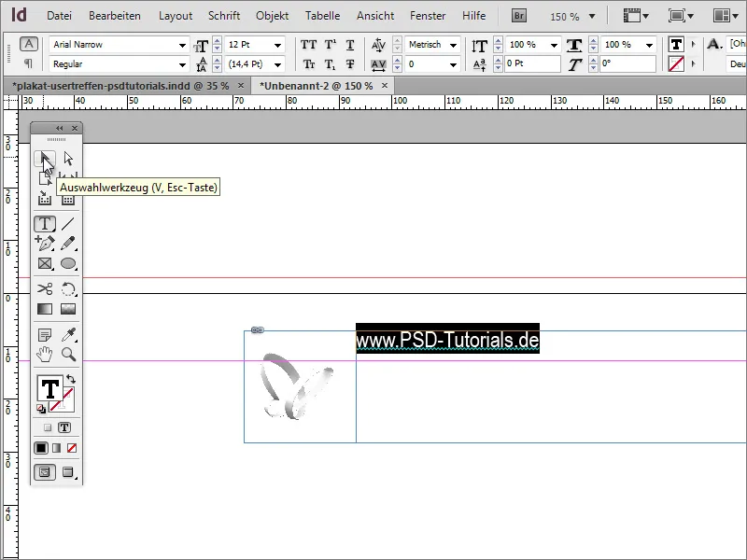Image resolution: width=747 pixels, height=560 pixels.
Task: Select the Selection tool (Auswahlwerkzeug)
Action: (x=45, y=158)
